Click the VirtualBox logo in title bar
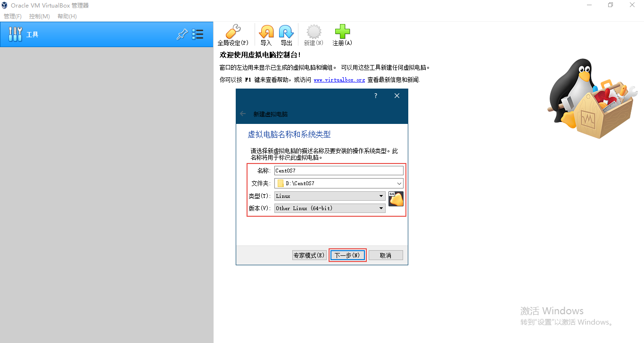644x343 pixels. 5,5
